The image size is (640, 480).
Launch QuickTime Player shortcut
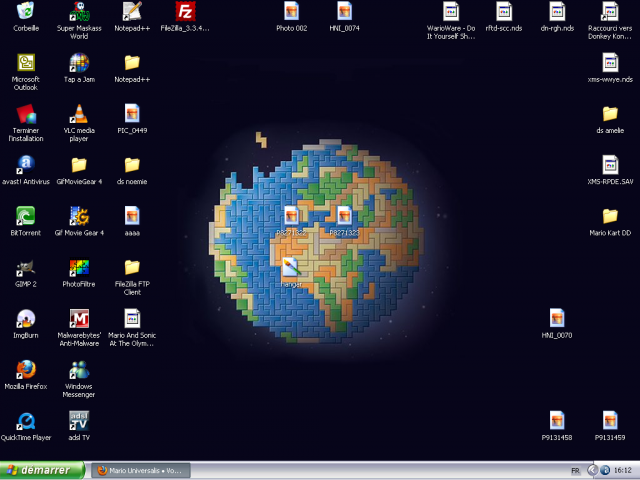[26, 421]
